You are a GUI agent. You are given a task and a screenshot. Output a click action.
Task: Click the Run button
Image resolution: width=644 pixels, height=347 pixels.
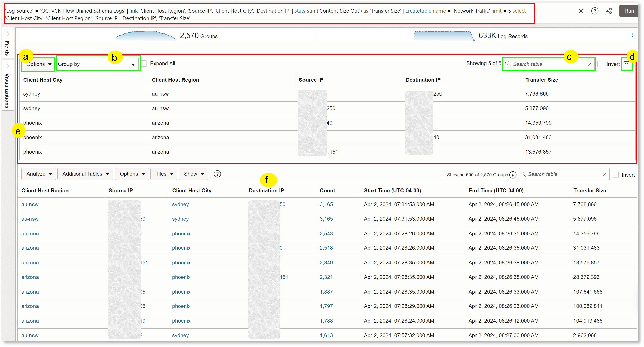tap(629, 11)
